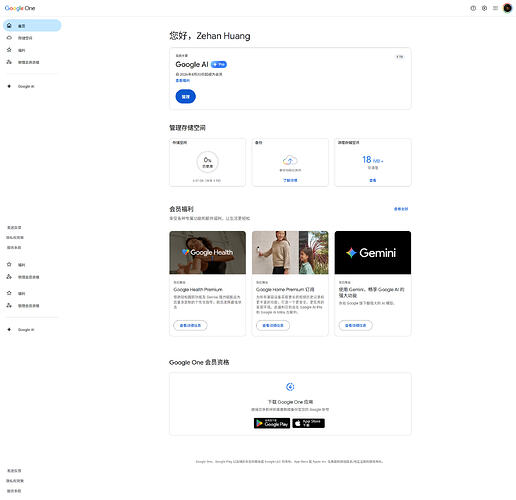The height and width of the screenshot is (500, 516).
Task: Click the star icon directly below the Storage cloud icon
Action: click(x=9, y=50)
